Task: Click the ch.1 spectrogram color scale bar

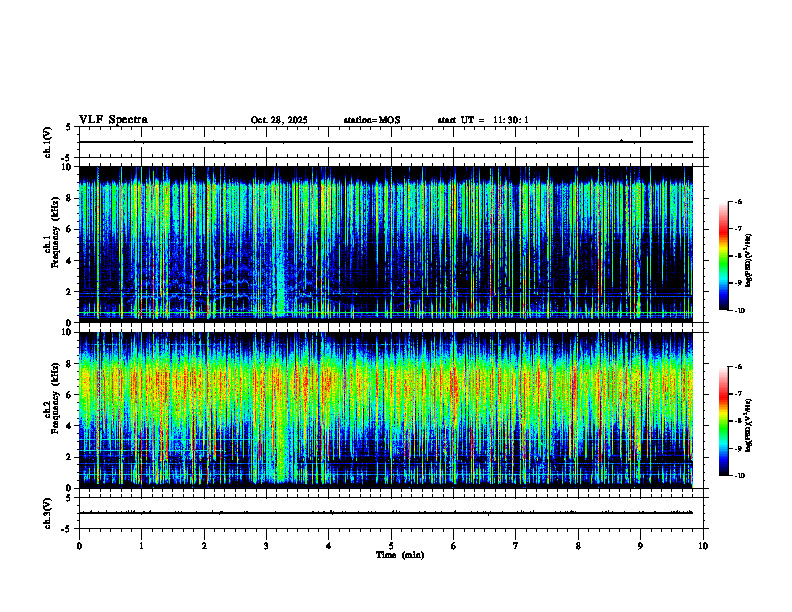Action: [x=723, y=256]
